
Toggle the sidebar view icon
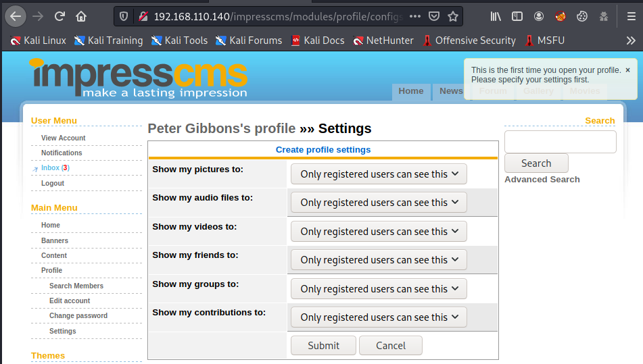pyautogui.click(x=517, y=16)
